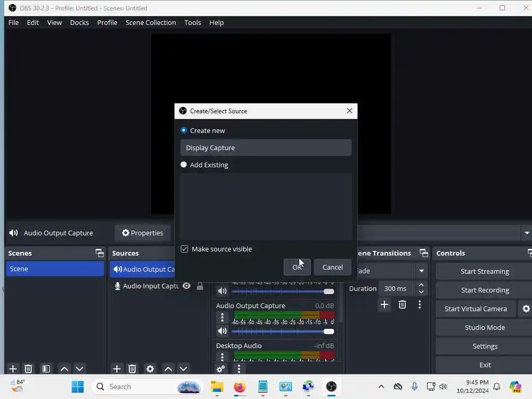Add a new source with plus icon
Screen dimensions: 532x399
coord(117,369)
